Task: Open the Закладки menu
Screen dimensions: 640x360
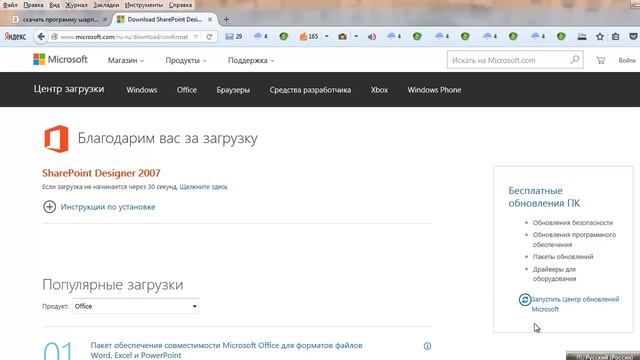Action: click(106, 5)
